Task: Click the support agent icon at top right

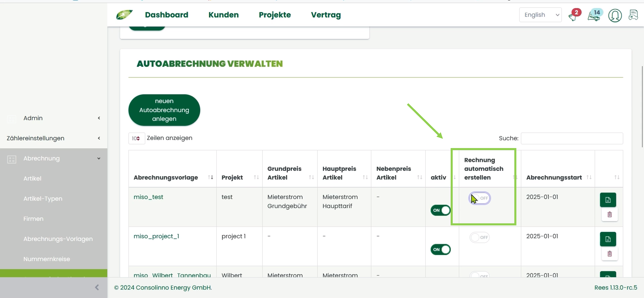Action: [x=633, y=15]
